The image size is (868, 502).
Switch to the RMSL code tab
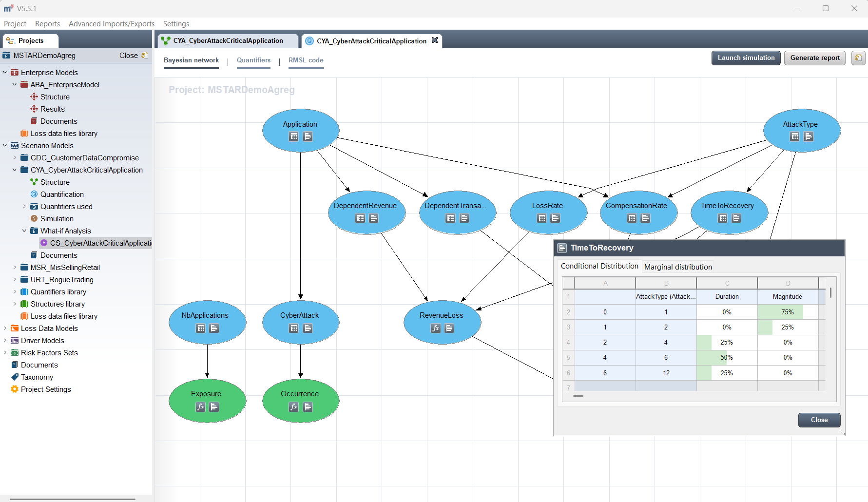click(x=306, y=60)
